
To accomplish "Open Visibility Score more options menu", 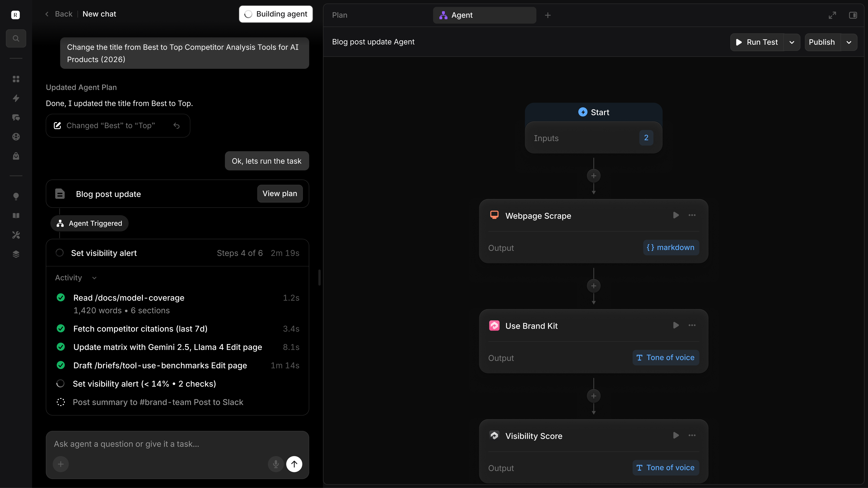I will click(x=692, y=435).
